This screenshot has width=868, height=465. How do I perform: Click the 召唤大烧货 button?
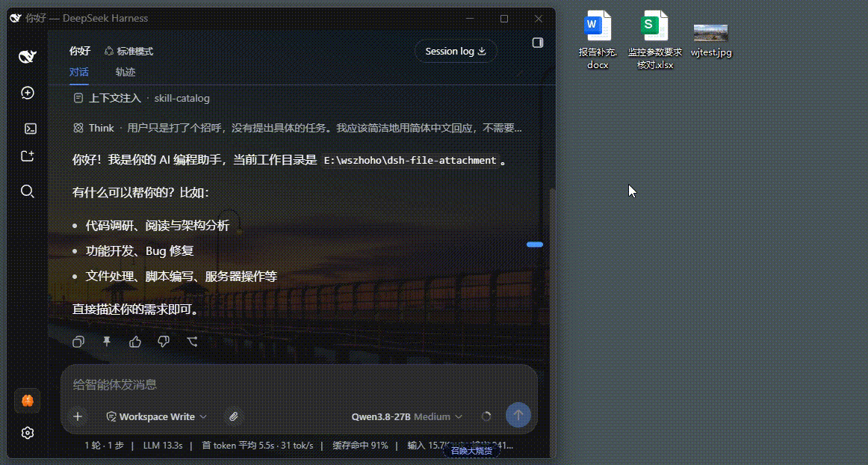(x=471, y=451)
